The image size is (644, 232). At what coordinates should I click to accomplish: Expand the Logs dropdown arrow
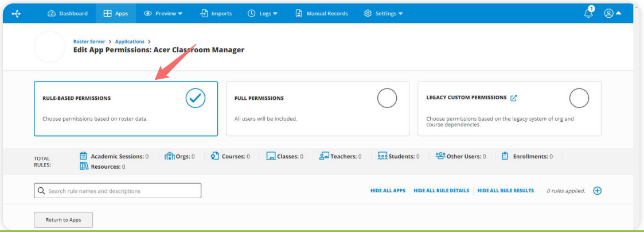275,14
